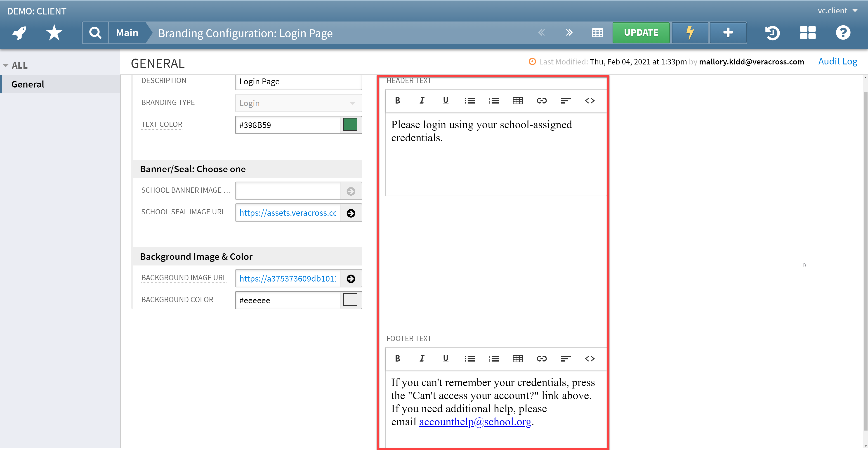Click the Italic icon in Footer Text toolbar
The width and height of the screenshot is (868, 450).
(422, 358)
